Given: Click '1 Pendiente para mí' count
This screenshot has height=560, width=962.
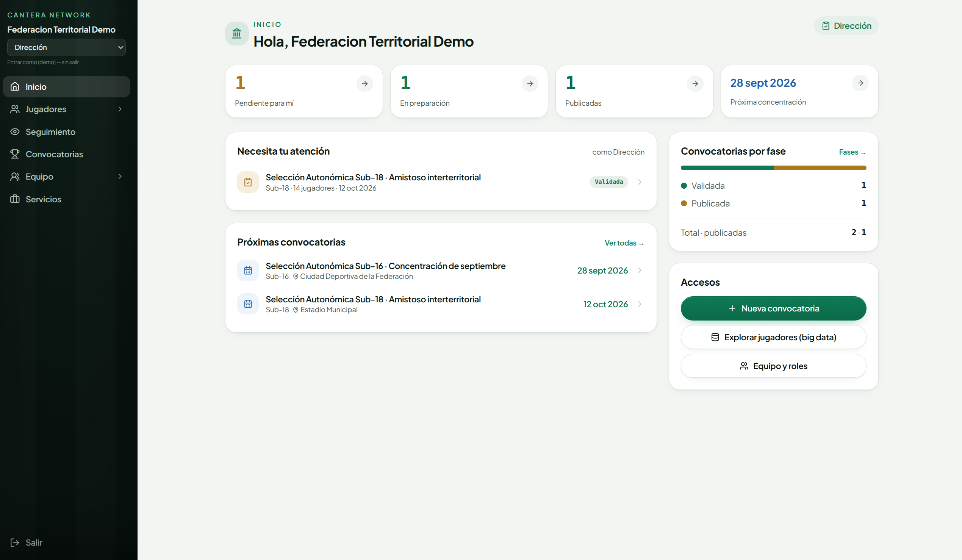Looking at the screenshot, I should 241,83.
